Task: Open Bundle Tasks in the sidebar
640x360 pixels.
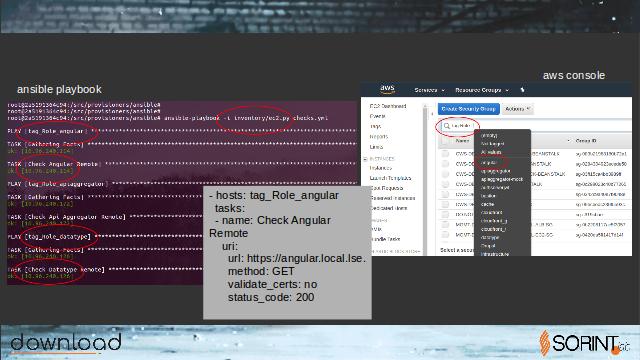Action: click(385, 239)
